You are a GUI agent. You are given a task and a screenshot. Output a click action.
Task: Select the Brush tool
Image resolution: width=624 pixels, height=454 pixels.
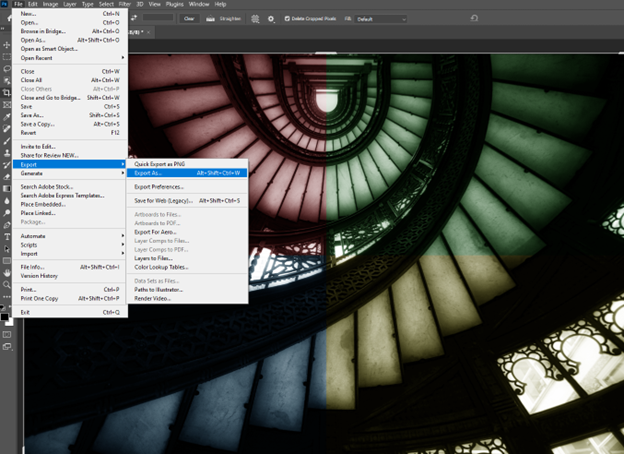pyautogui.click(x=7, y=141)
